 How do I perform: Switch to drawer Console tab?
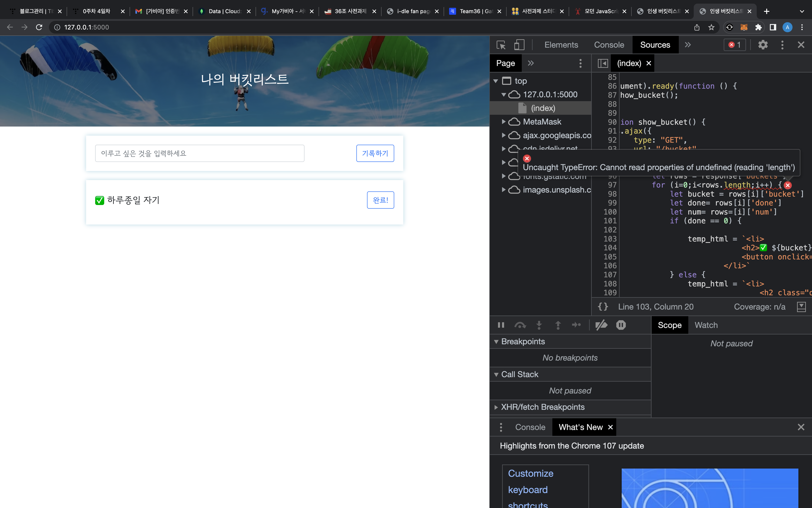click(530, 427)
